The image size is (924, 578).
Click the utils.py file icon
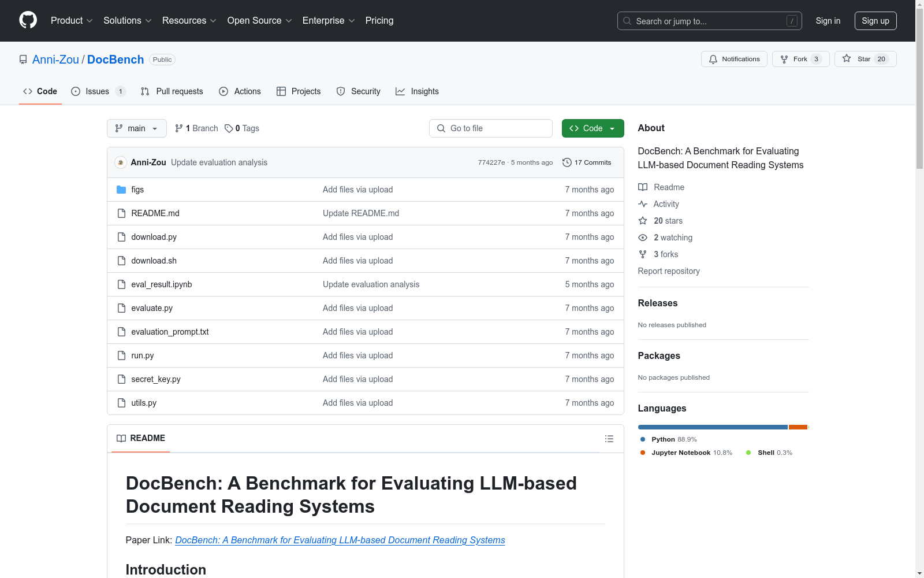[121, 403]
